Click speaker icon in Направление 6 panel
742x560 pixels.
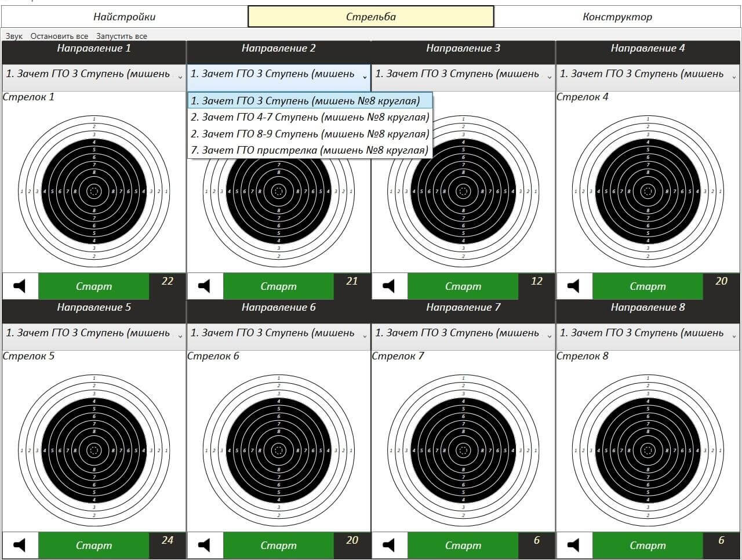coord(204,546)
